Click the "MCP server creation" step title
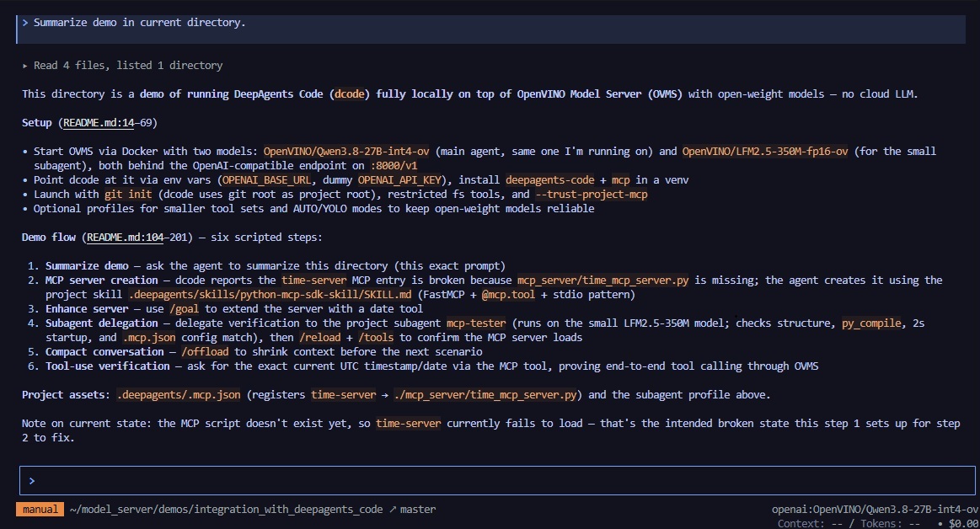980x529 pixels. tap(101, 280)
